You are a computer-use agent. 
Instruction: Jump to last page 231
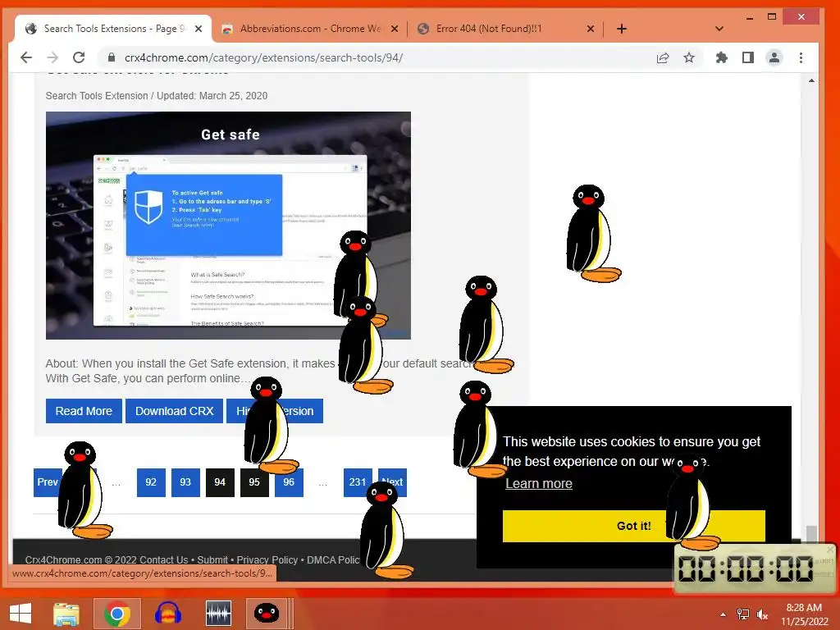pos(358,482)
